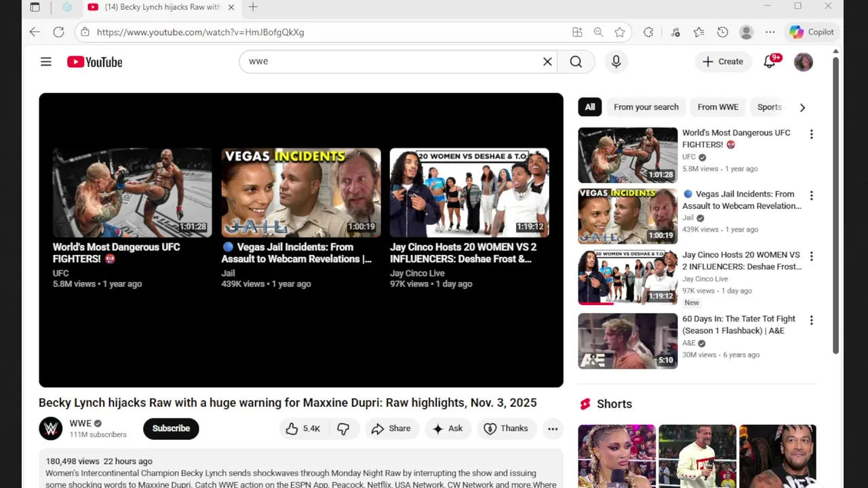Image resolution: width=868 pixels, height=488 pixels.
Task: Open sidebar Jay Cinco 20 Women thumbnail
Action: coord(627,277)
